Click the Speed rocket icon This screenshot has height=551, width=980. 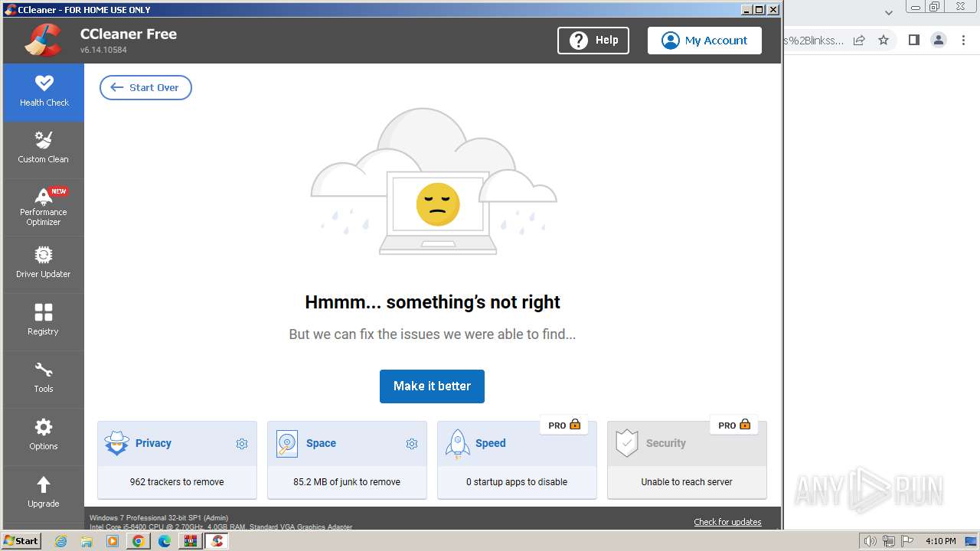click(x=458, y=444)
